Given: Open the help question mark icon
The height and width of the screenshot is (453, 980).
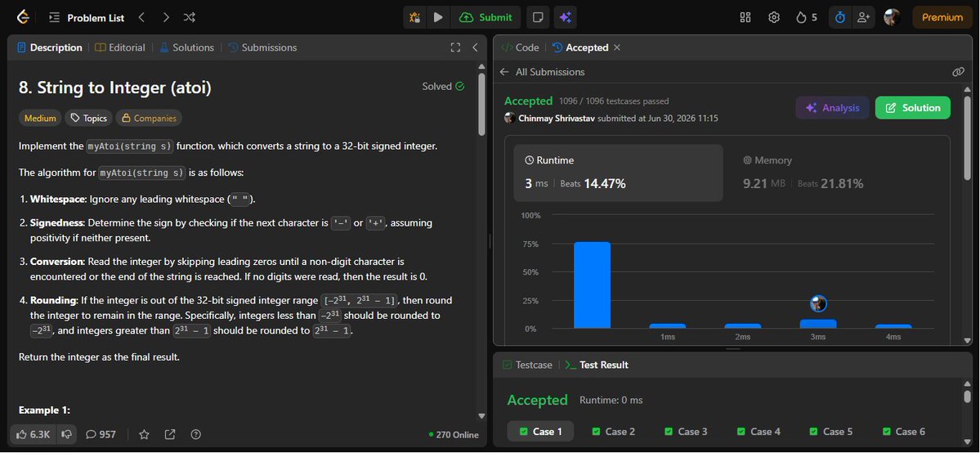Looking at the screenshot, I should pos(195,434).
